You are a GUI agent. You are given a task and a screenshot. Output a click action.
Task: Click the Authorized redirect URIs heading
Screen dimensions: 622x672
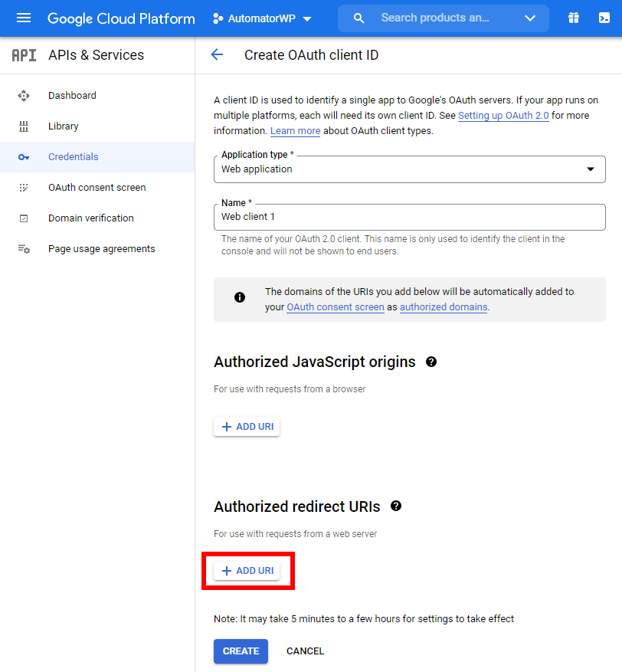297,506
